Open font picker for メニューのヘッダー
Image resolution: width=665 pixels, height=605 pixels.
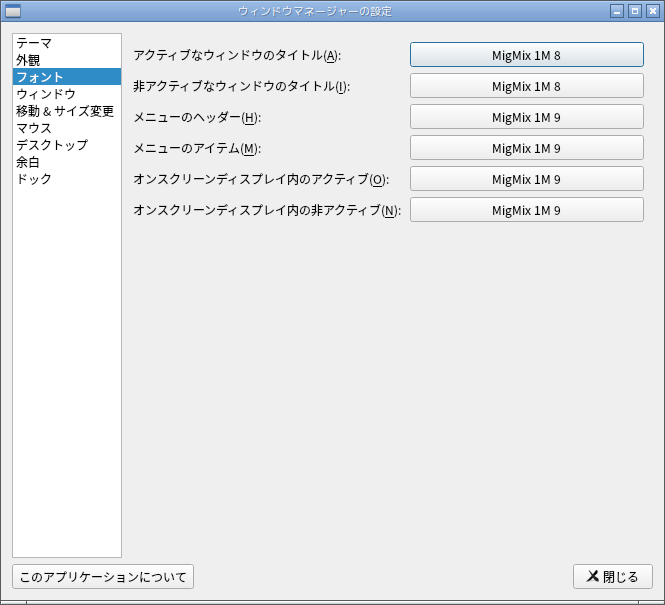point(527,117)
